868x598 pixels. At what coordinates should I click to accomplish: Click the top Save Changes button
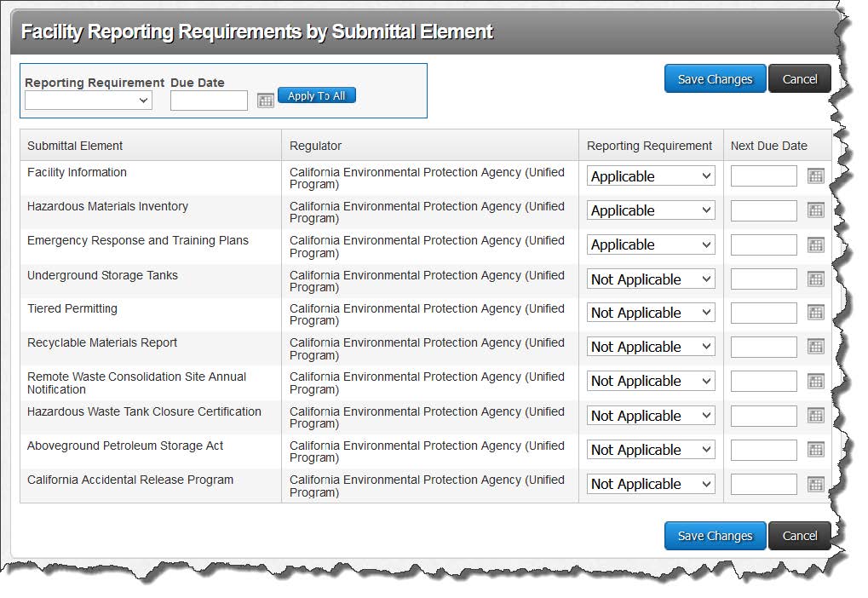point(715,78)
